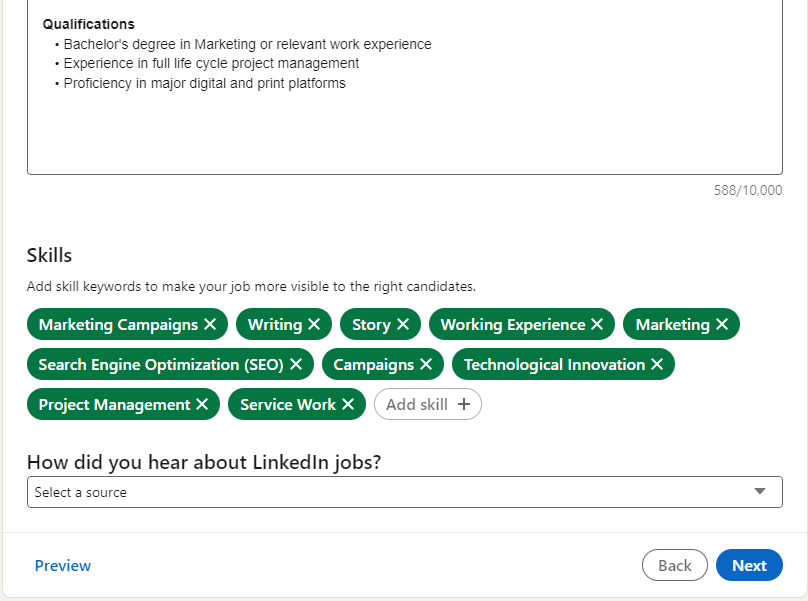Image resolution: width=808 pixels, height=601 pixels.
Task: Go Back to the previous step
Action: tap(674, 565)
